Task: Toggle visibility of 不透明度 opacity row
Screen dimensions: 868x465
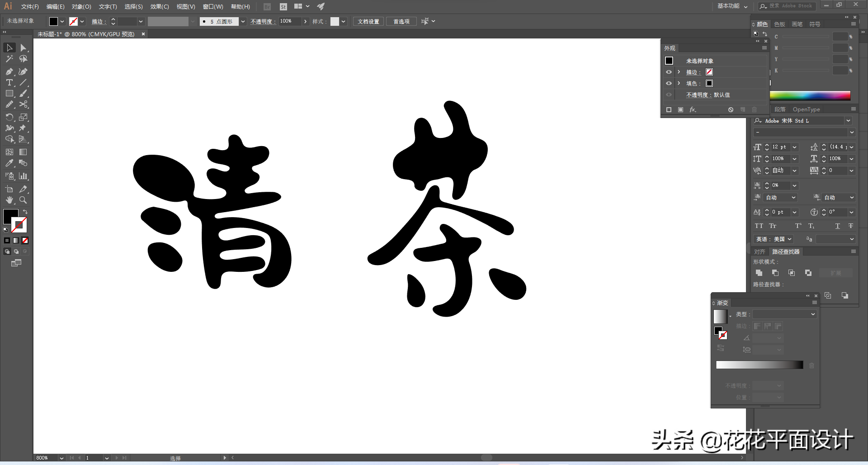Action: (x=669, y=95)
